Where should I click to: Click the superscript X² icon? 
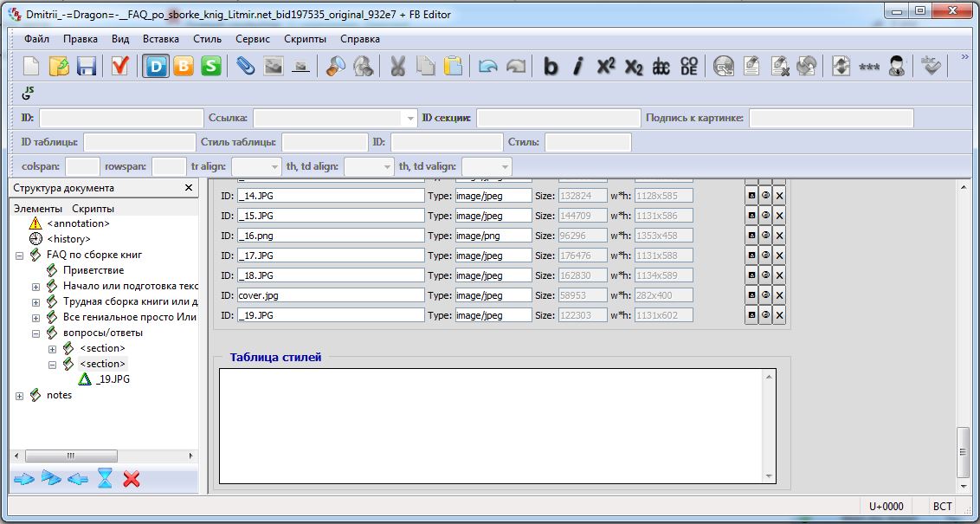tap(606, 66)
